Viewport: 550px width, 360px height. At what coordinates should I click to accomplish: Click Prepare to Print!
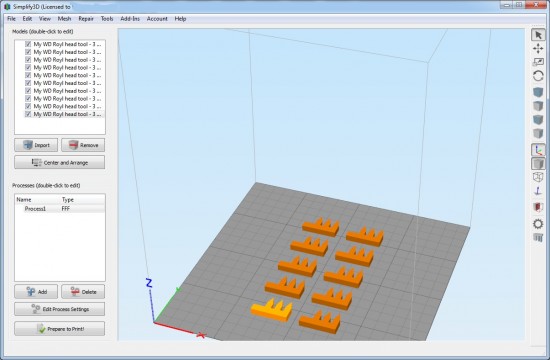(x=60, y=329)
